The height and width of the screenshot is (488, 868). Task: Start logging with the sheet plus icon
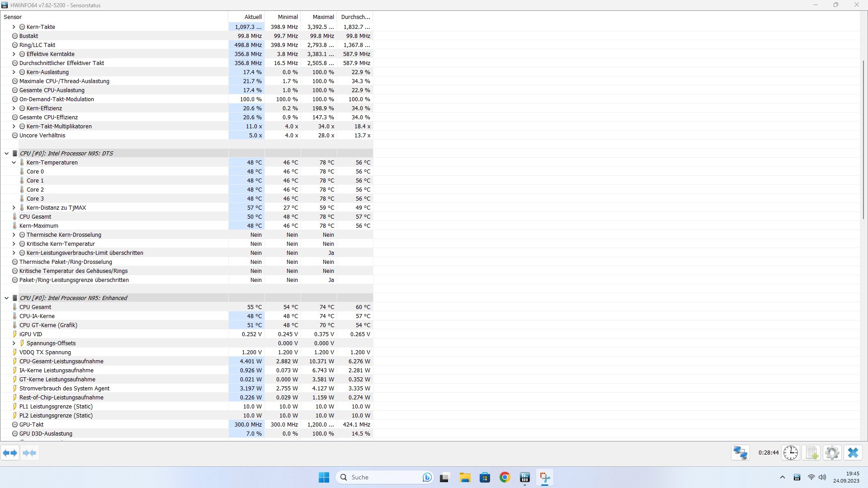(811, 453)
